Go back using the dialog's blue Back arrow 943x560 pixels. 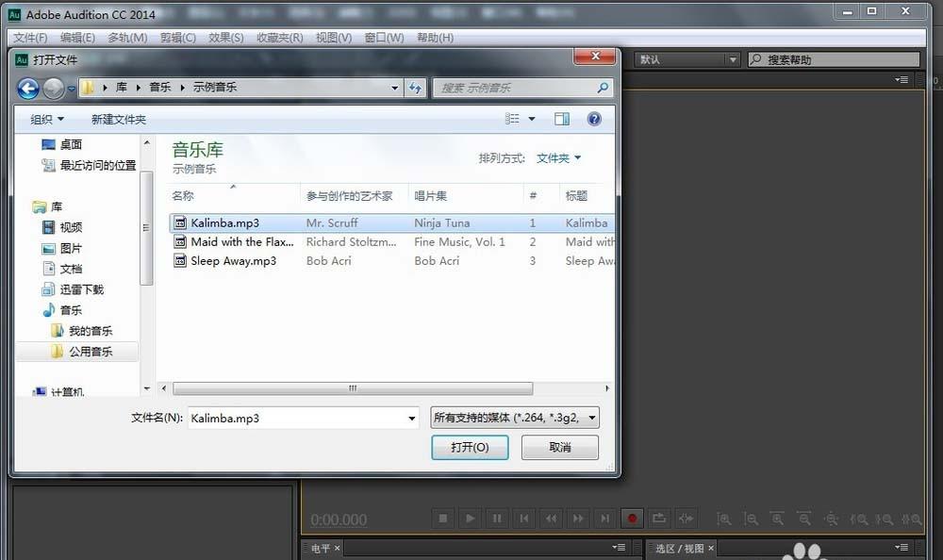[28, 89]
